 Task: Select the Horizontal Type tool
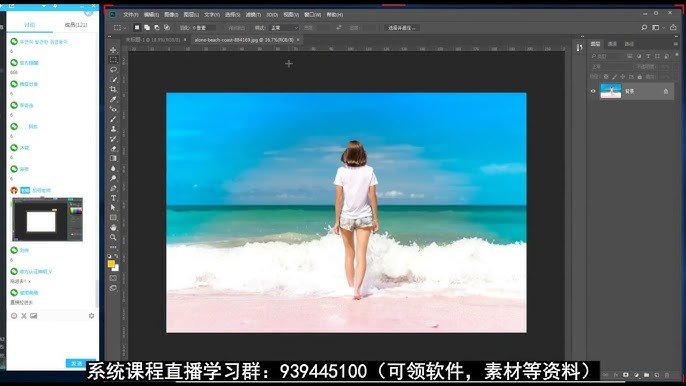tap(113, 198)
